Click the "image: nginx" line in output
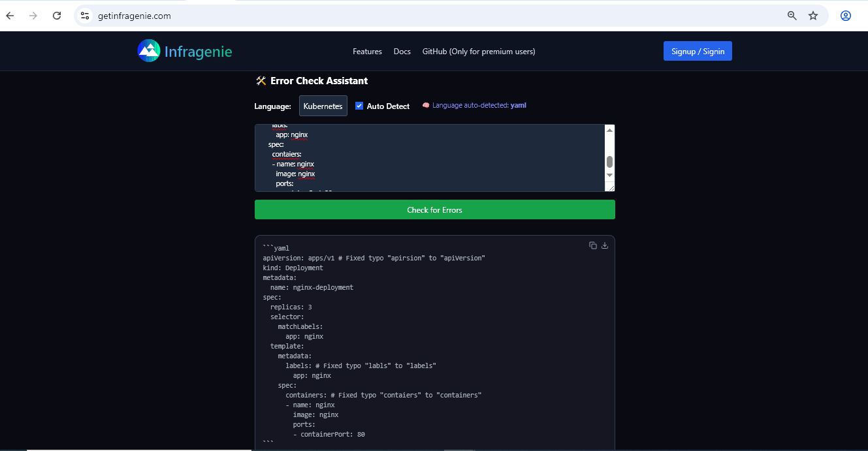This screenshot has width=868, height=451. [315, 414]
